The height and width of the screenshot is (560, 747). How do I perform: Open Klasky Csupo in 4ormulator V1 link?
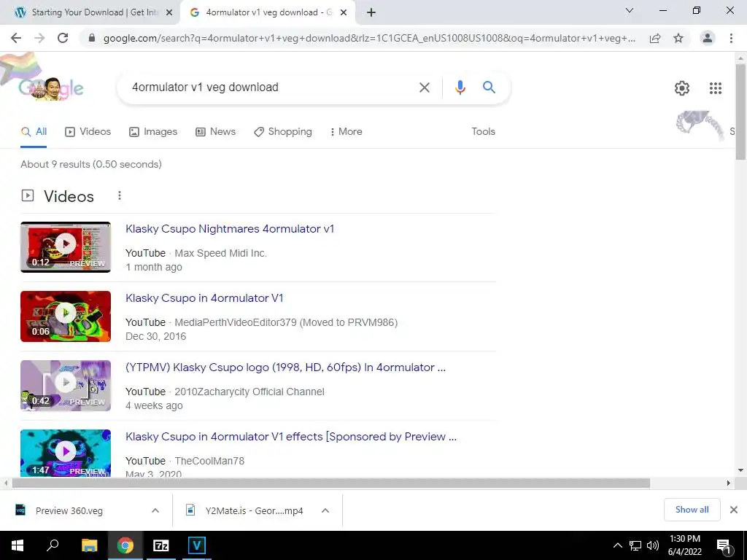[204, 298]
